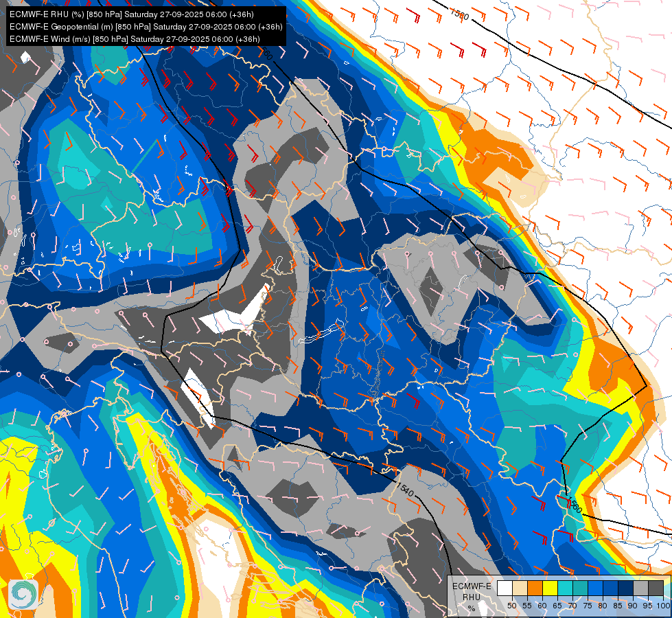Click the legend value label 60
The width and height of the screenshot is (672, 618).
click(x=542, y=606)
